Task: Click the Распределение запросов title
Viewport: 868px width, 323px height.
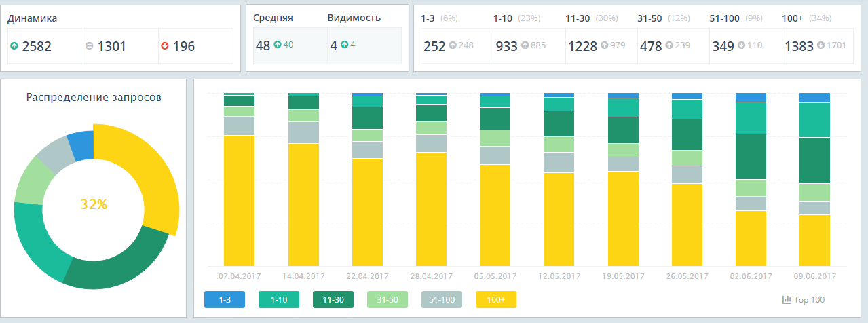Action: point(94,97)
